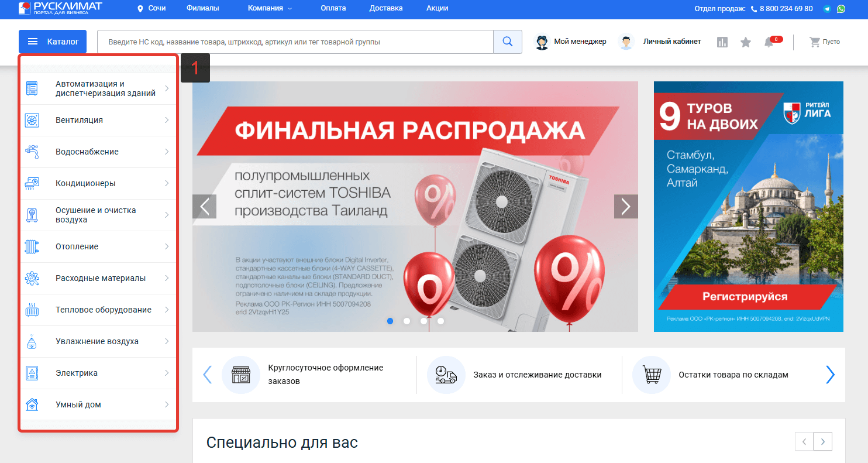Open the Увлажнение воздуха category
This screenshot has width=868, height=463.
(x=98, y=341)
